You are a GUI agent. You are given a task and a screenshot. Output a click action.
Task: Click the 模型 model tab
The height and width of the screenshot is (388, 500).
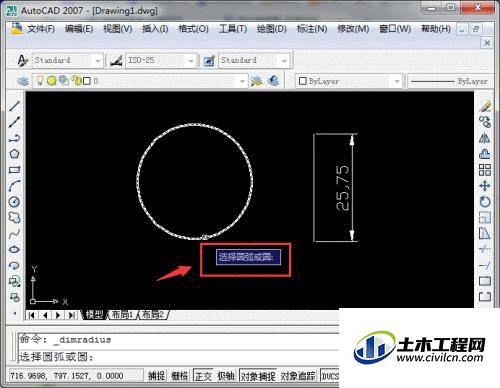point(95,314)
